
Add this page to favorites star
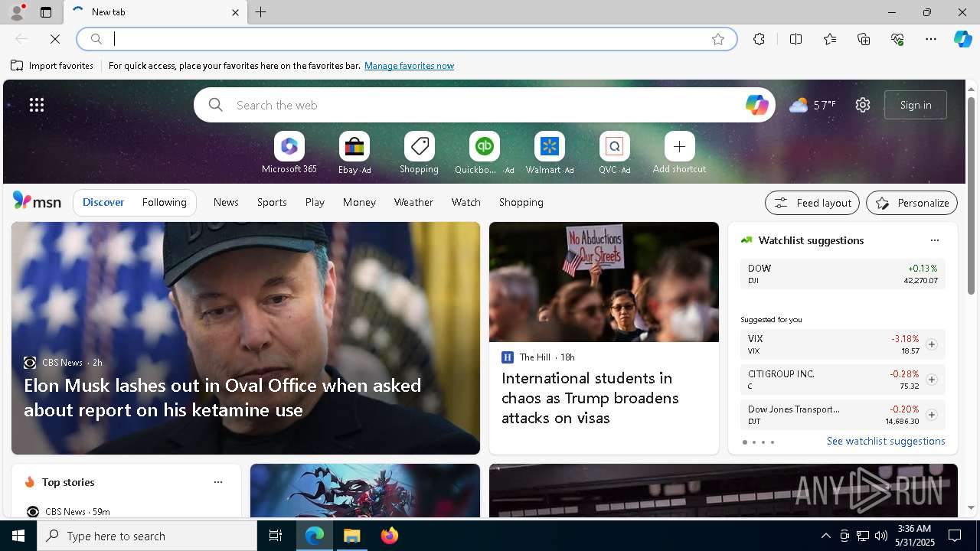[x=717, y=39]
